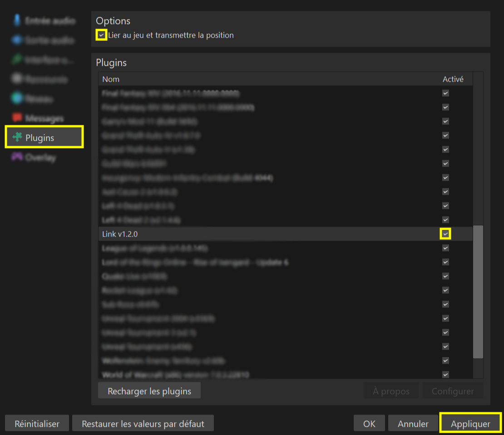This screenshot has height=435, width=504.
Task: Sort the list by the Nom column header
Action: pyautogui.click(x=111, y=79)
